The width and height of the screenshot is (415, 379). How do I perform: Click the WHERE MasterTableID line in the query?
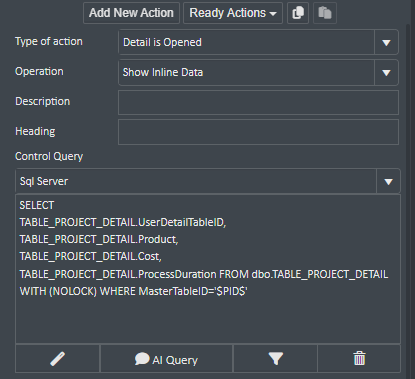[133, 291]
